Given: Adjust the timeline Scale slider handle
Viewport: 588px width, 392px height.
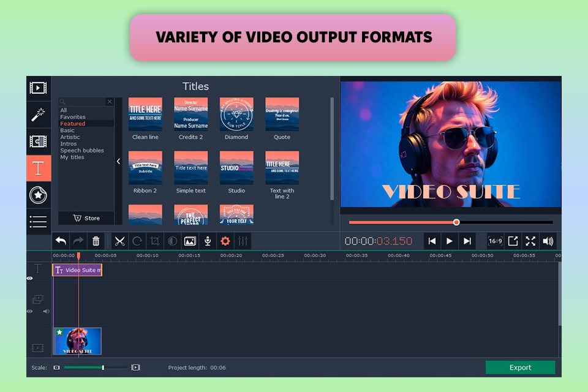Looking at the screenshot, I should tap(103, 367).
